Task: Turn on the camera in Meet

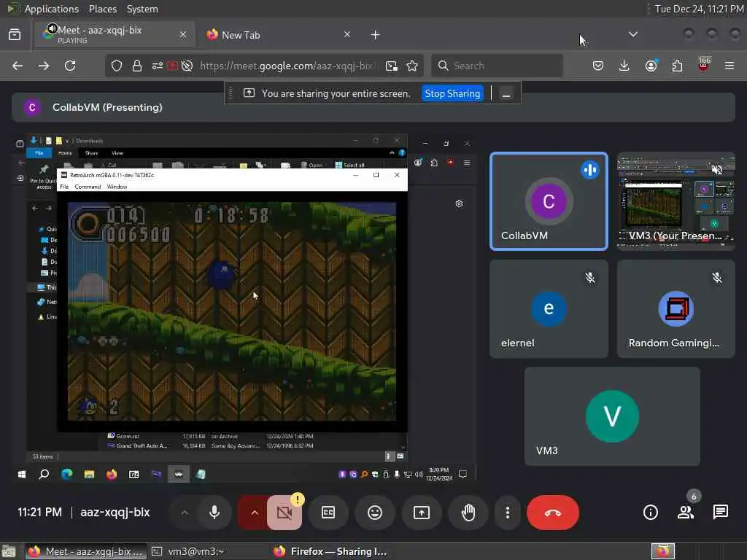Action: coord(285,513)
